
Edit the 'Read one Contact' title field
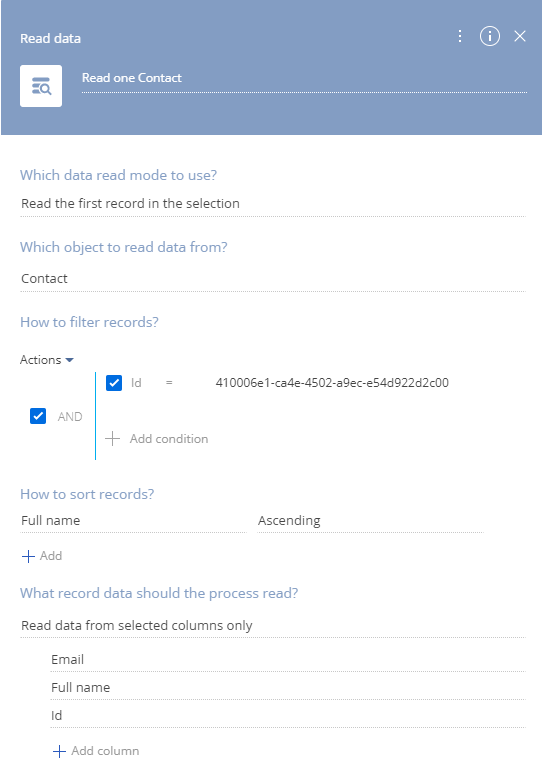coord(304,78)
